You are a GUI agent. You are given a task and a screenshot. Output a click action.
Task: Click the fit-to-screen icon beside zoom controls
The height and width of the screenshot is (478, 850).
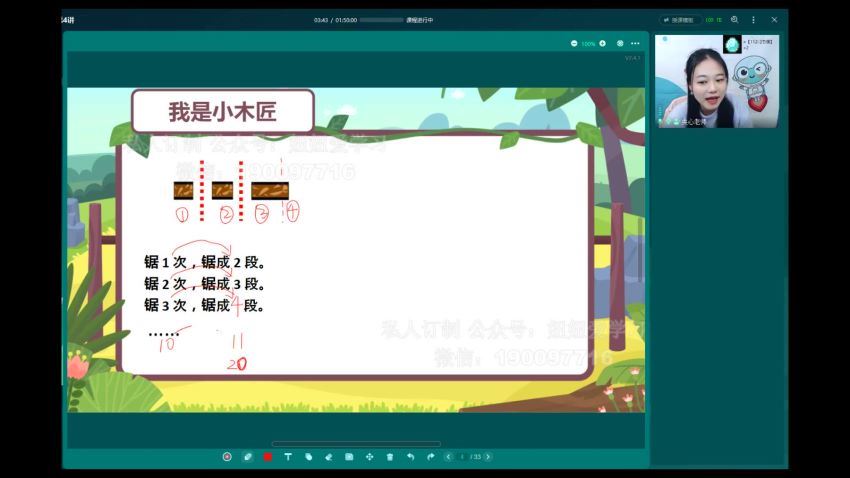620,43
